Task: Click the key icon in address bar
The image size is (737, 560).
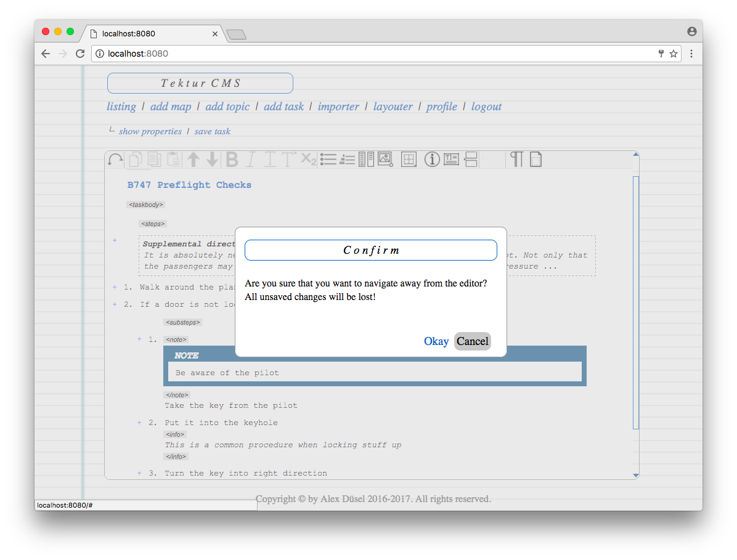Action: coord(661,54)
